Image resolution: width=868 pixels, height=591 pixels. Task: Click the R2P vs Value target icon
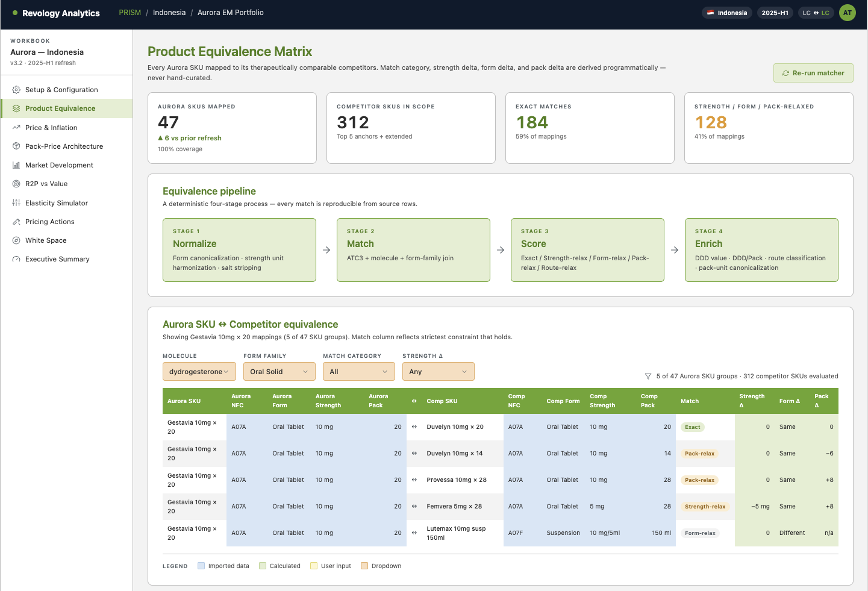coord(16,184)
